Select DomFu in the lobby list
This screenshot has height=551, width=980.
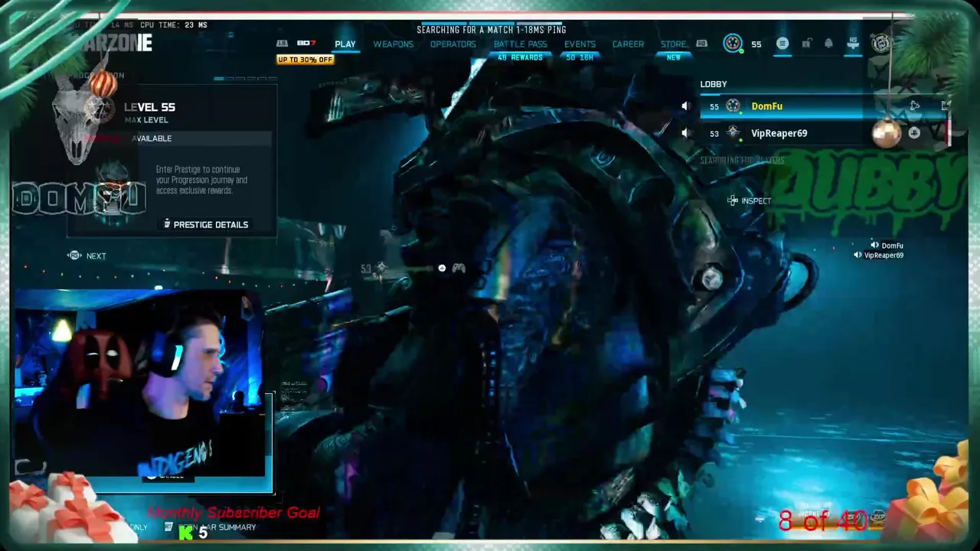[x=825, y=106]
